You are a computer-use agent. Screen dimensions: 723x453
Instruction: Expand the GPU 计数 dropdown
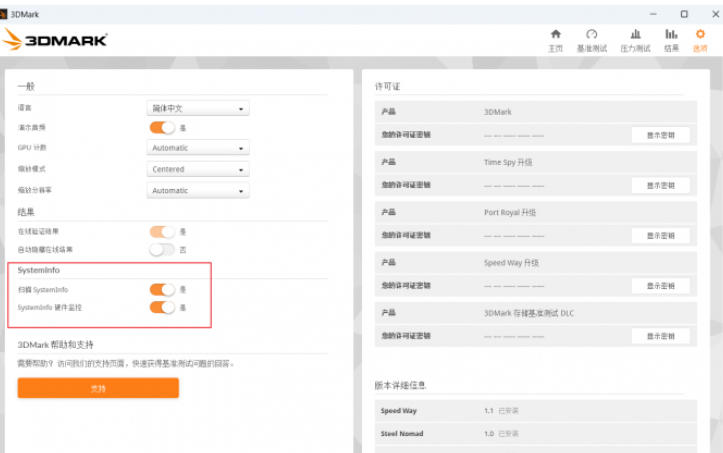click(198, 148)
